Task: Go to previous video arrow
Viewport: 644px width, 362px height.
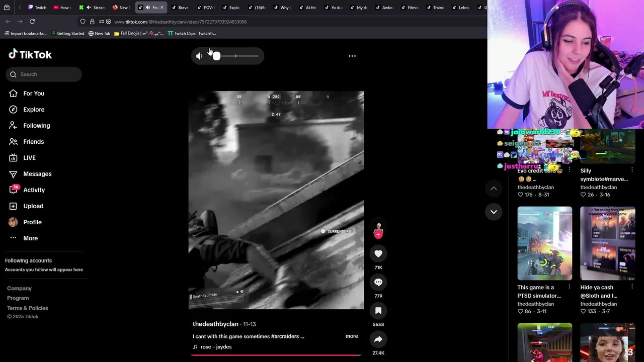Action: click(494, 188)
